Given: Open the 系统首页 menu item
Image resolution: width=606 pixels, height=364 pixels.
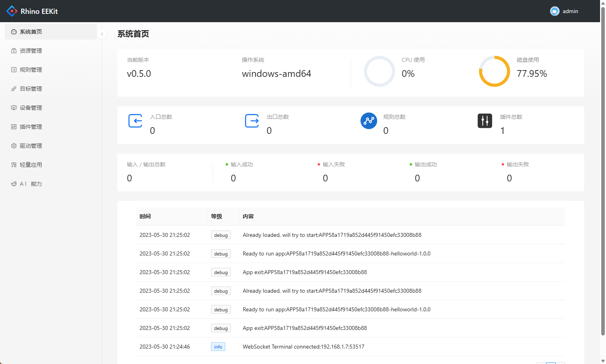Looking at the screenshot, I should (x=51, y=32).
